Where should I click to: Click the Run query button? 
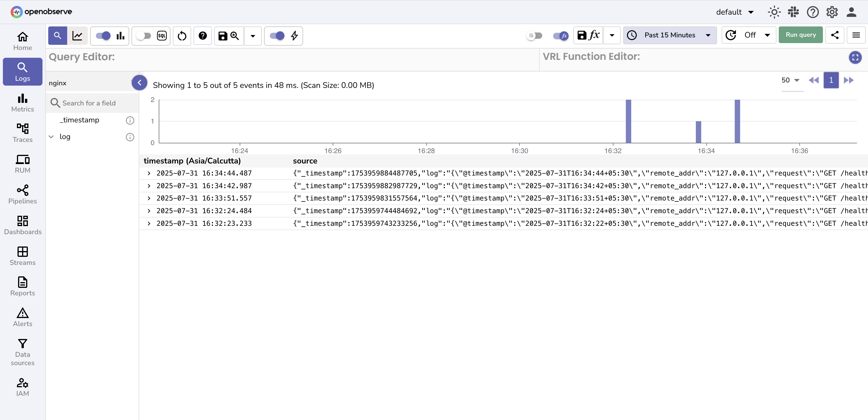tap(801, 35)
